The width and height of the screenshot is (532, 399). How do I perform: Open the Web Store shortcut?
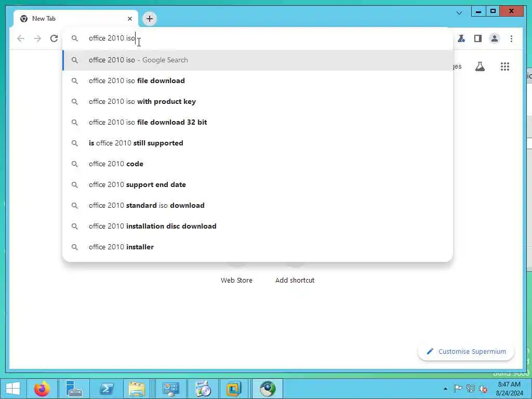point(236,280)
